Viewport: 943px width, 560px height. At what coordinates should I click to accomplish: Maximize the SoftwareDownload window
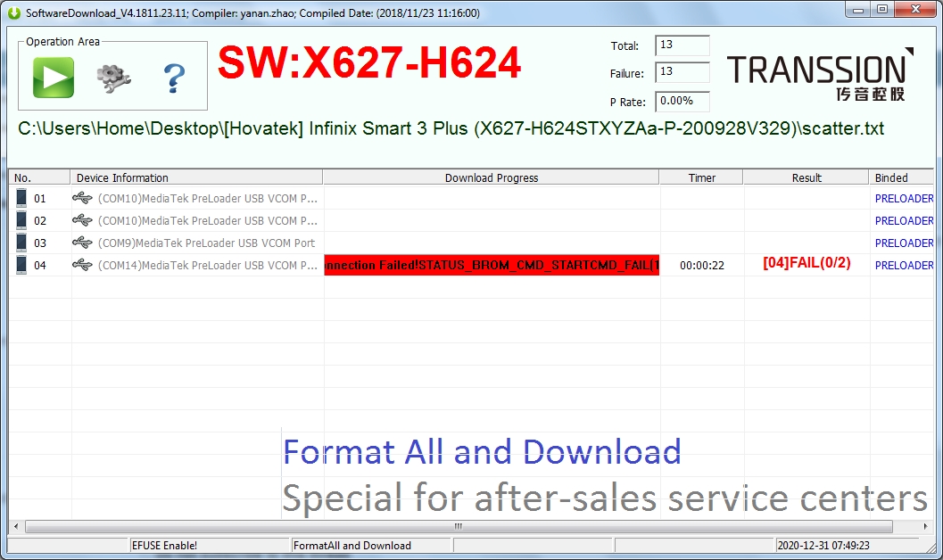coord(882,10)
